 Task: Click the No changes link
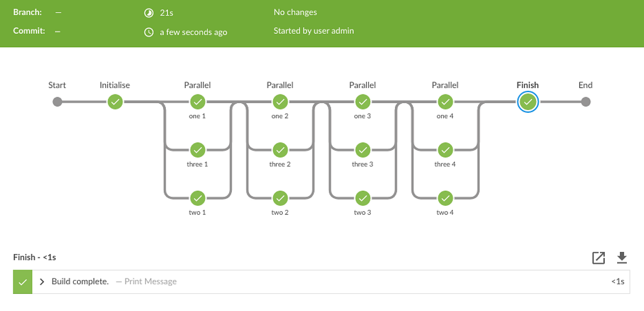coord(295,12)
